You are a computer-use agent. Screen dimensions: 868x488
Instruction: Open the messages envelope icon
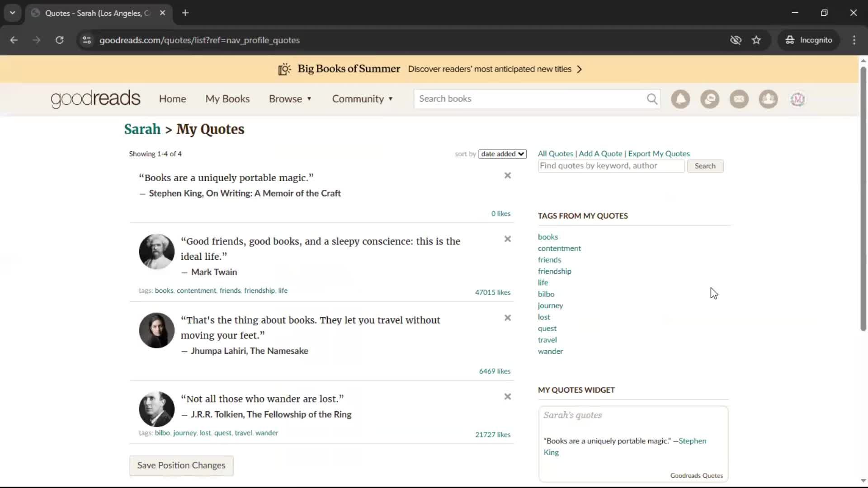pos(739,99)
